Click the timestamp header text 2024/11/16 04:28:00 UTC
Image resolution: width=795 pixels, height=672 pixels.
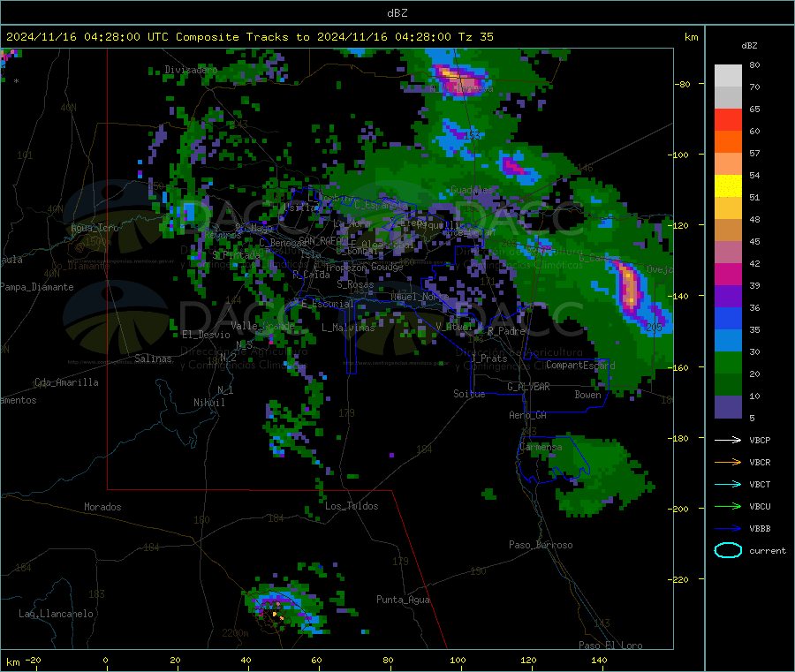pos(87,37)
